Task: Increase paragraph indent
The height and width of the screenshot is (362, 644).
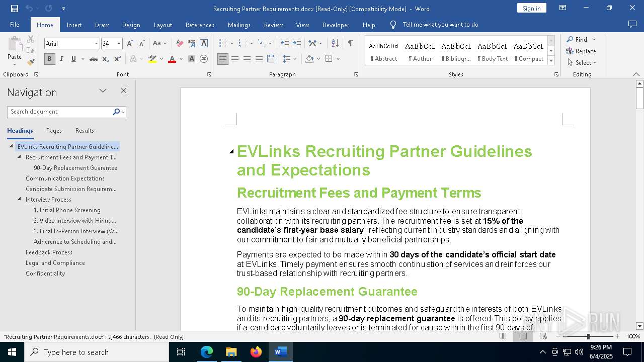Action: pyautogui.click(x=297, y=44)
